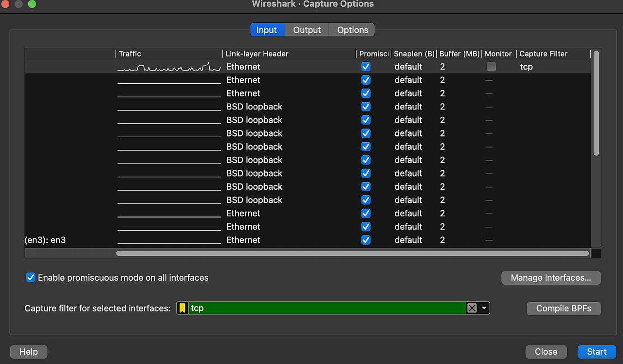Click the interface list horizontal scrollbar

pos(352,253)
